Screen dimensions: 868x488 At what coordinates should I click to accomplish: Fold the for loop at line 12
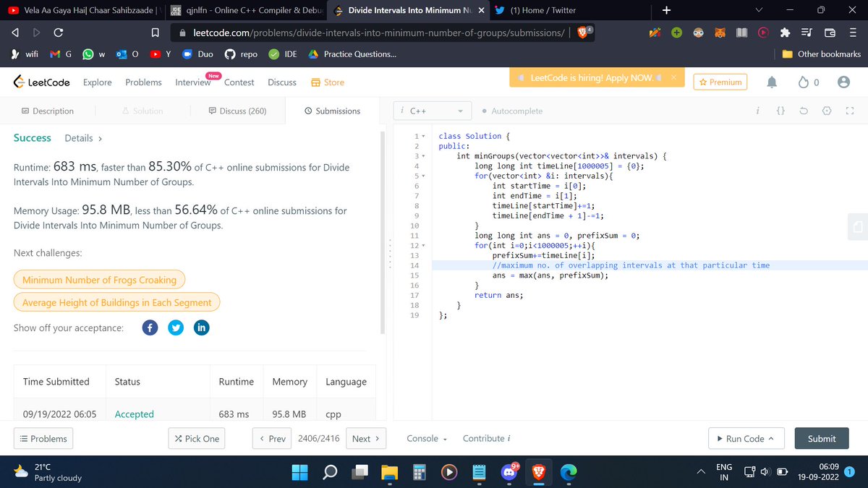coord(422,246)
